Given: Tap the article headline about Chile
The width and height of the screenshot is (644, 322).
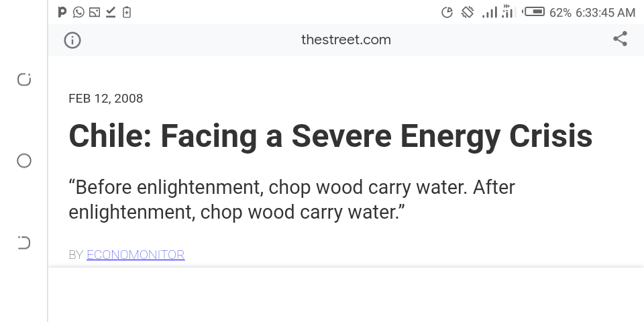Looking at the screenshot, I should pyautogui.click(x=331, y=136).
